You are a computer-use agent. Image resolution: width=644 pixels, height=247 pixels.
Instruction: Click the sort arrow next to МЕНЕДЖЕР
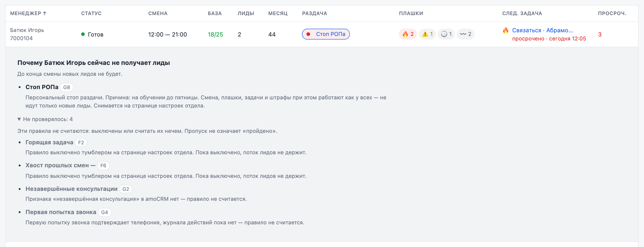[x=45, y=13]
